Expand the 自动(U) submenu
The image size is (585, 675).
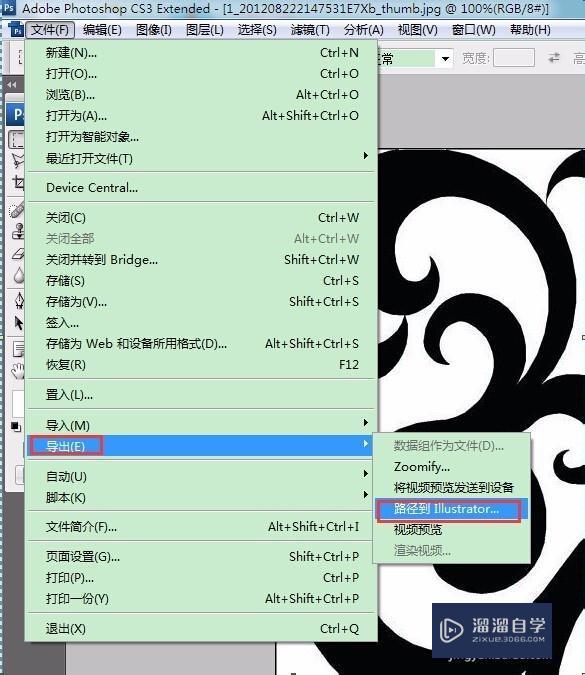pos(202,477)
